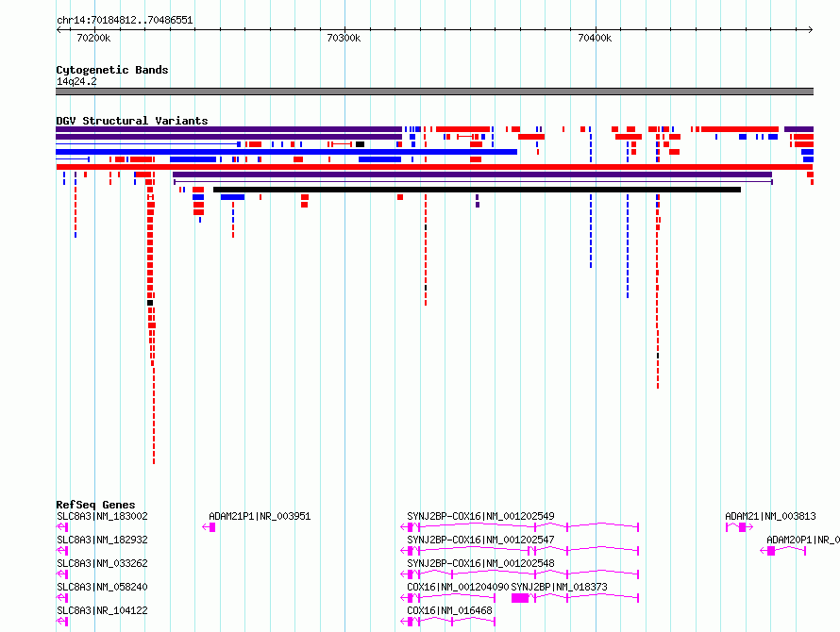Open the SYNJ2BP|NM_018373 transcript label

coord(560,587)
